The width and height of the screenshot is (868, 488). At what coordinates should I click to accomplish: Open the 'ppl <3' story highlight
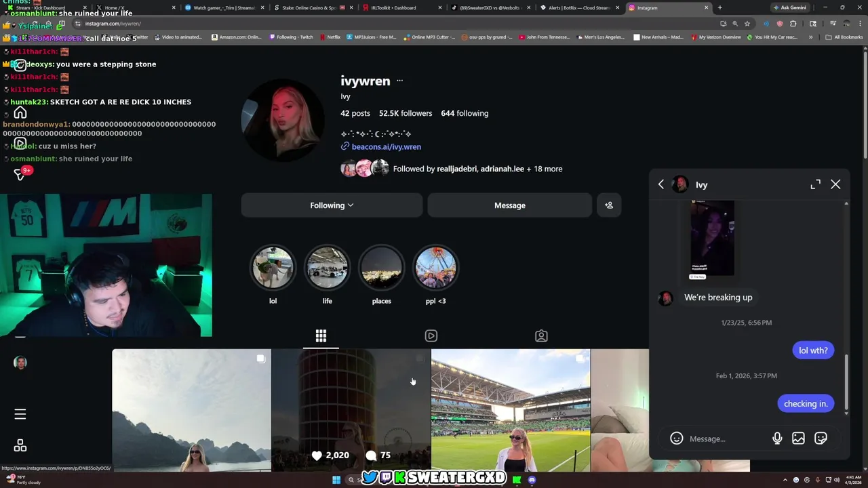(435, 268)
